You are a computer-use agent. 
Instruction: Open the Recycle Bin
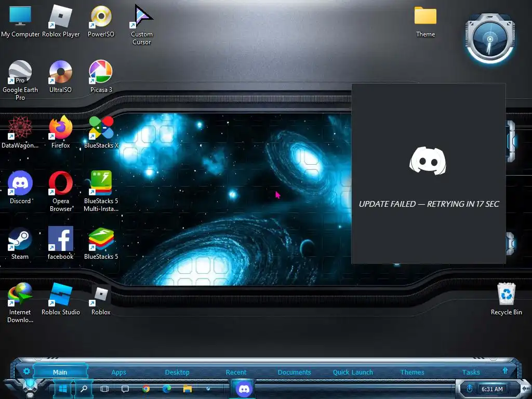pos(506,299)
